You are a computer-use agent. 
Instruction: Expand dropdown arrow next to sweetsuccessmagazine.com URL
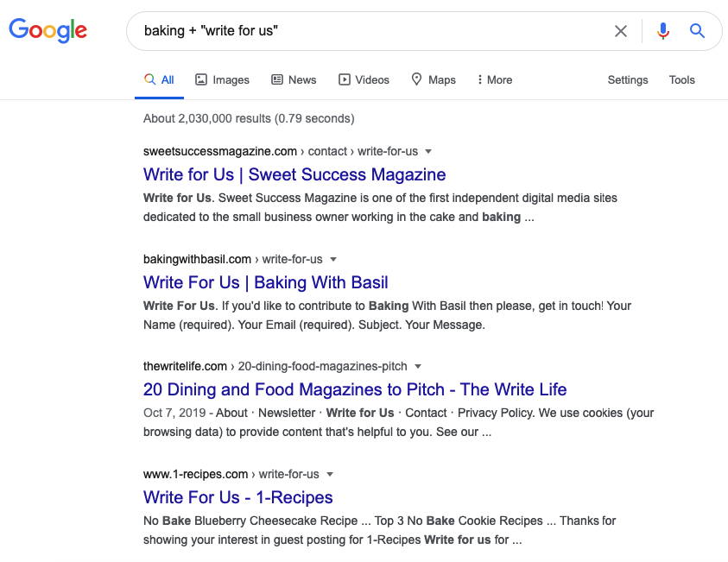pyautogui.click(x=428, y=152)
